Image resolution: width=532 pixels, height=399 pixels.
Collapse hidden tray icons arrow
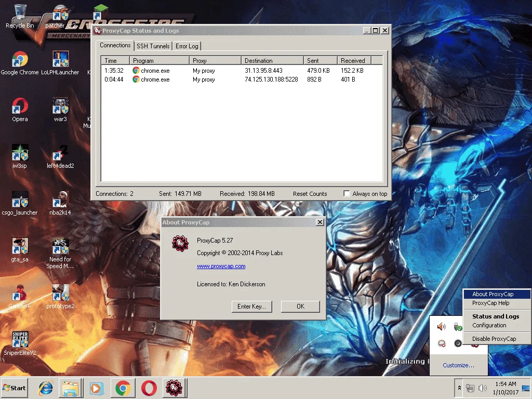point(459,388)
